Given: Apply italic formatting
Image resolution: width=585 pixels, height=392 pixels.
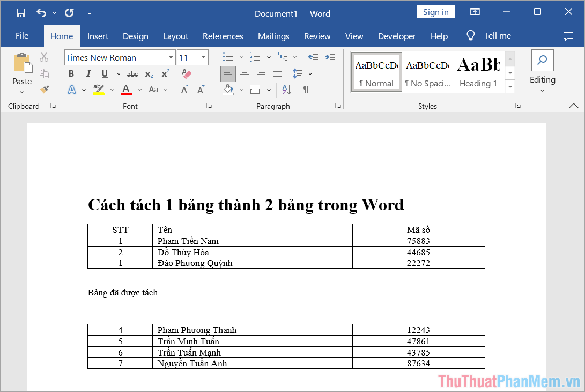Looking at the screenshot, I should (87, 73).
